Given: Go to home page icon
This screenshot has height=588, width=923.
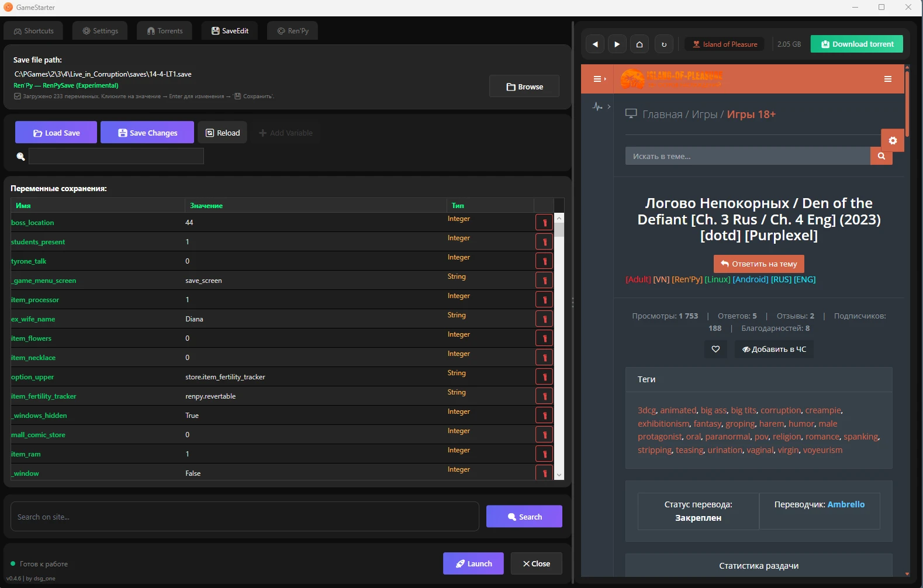Looking at the screenshot, I should [639, 44].
